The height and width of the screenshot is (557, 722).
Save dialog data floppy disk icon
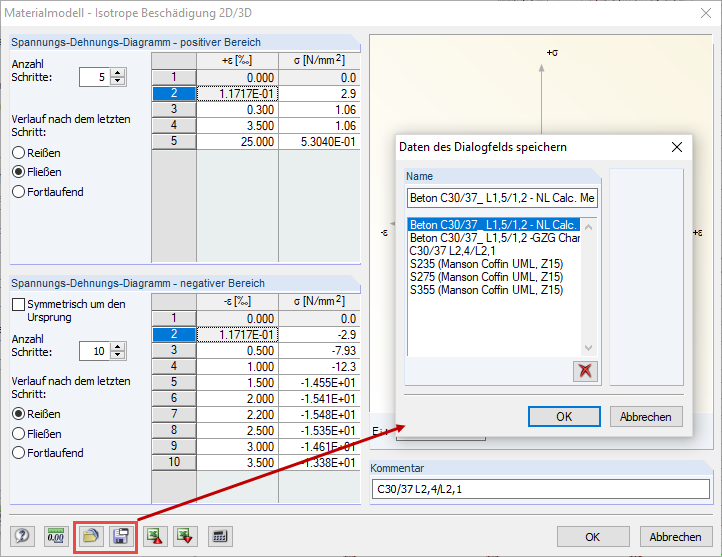(121, 536)
